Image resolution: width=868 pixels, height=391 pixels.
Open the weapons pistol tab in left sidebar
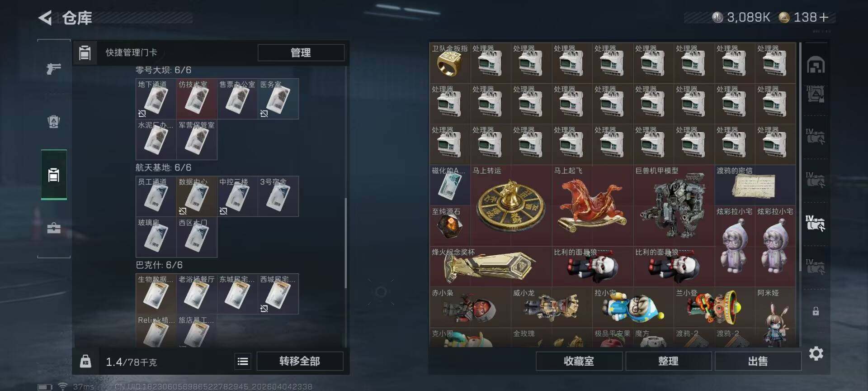[54, 68]
